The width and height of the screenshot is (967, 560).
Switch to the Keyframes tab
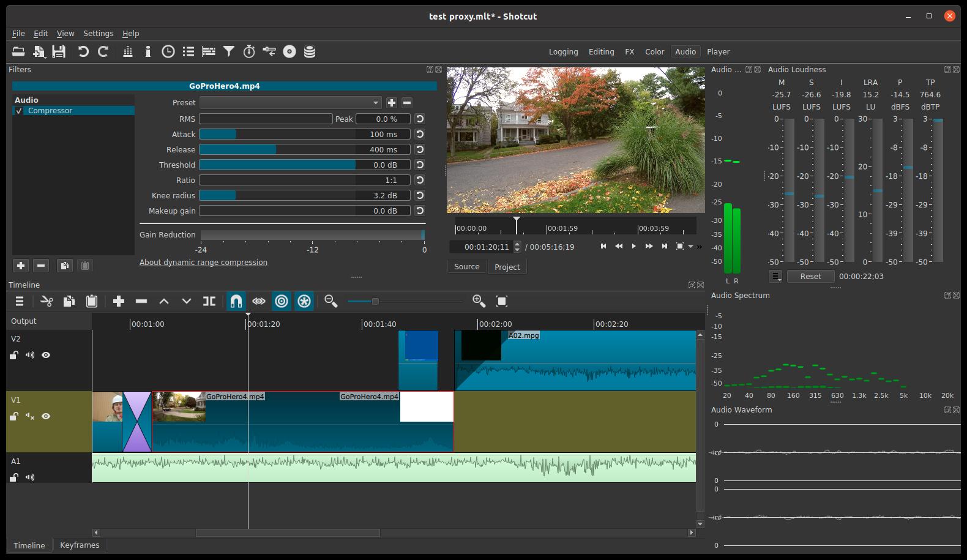(x=80, y=545)
